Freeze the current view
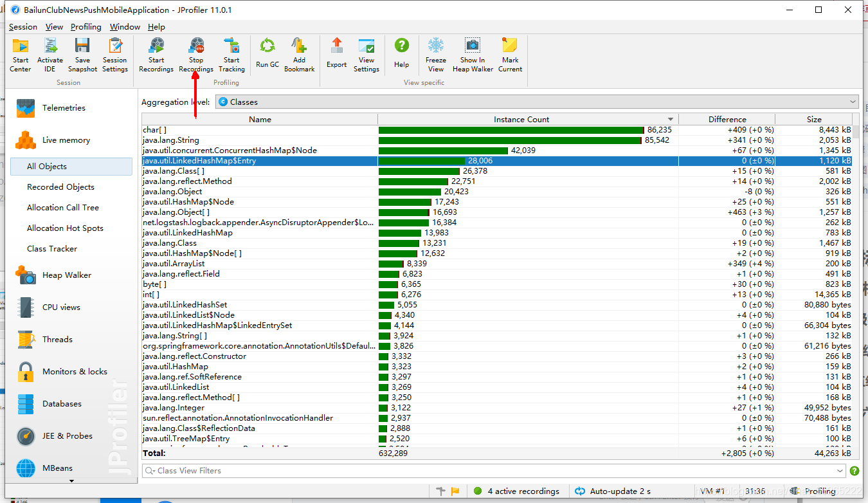Screen dimensions: 868x503 pyautogui.click(x=436, y=55)
